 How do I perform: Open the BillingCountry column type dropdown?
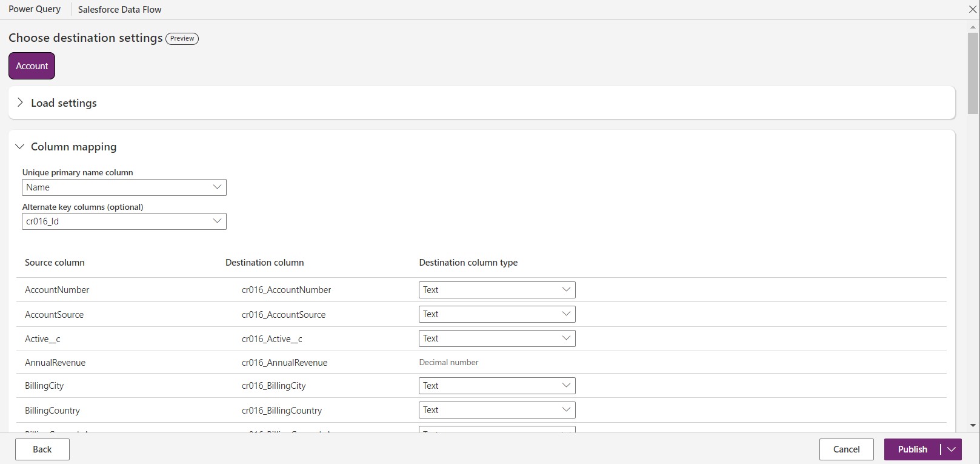coord(496,410)
